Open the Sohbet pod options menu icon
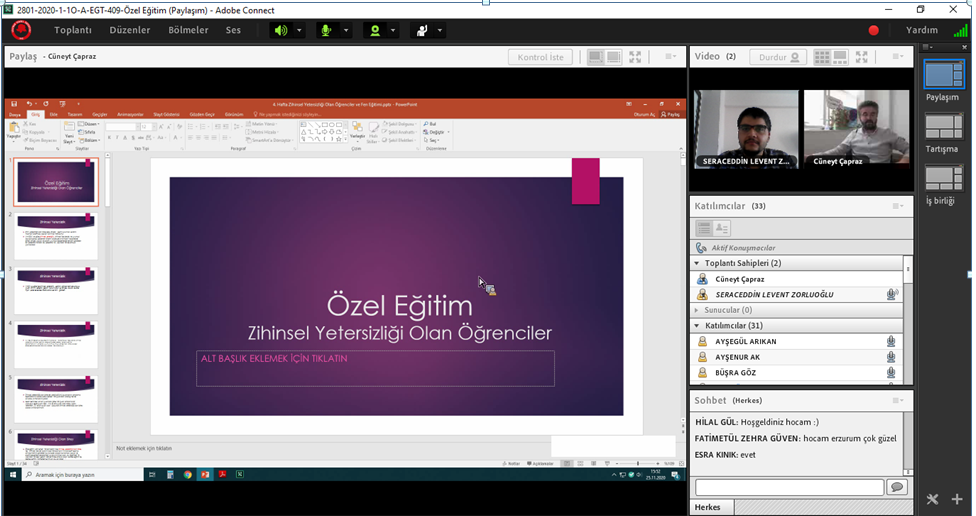This screenshot has height=516, width=976. click(x=897, y=401)
